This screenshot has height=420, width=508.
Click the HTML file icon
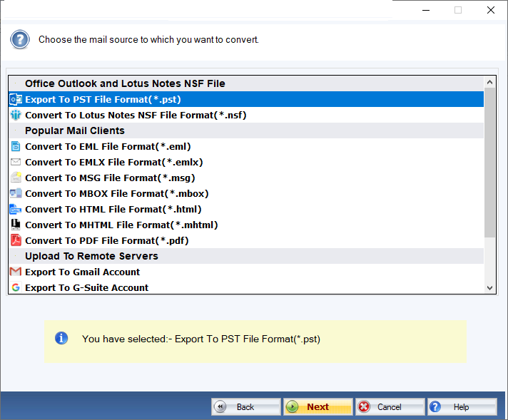(16, 209)
